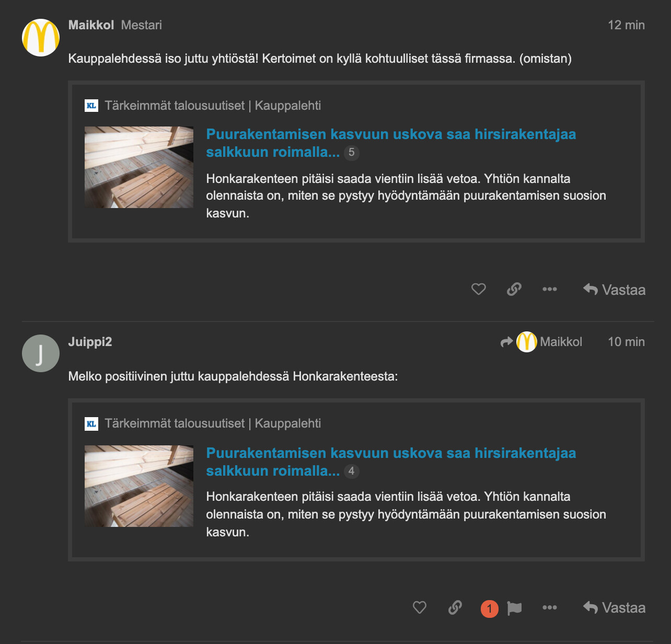Viewport: 671px width, 644px height.
Task: Click the Kauppalehti KL favicon in Juippi2's post
Action: coord(91,423)
